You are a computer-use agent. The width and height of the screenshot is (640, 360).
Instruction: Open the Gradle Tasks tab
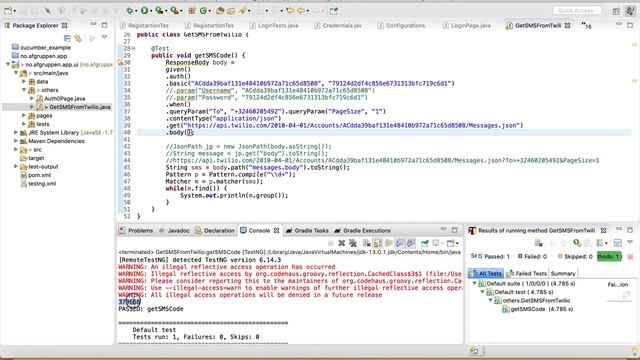[x=307, y=231]
